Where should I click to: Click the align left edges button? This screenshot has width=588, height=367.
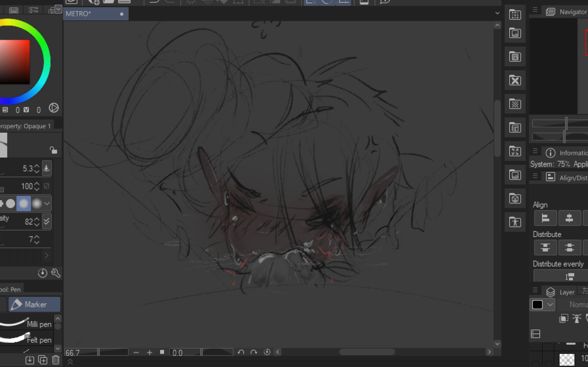tap(545, 218)
